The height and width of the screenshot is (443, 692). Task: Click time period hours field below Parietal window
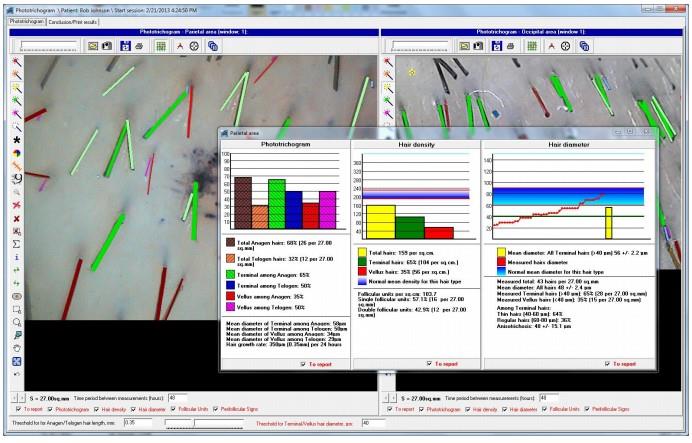(x=177, y=398)
